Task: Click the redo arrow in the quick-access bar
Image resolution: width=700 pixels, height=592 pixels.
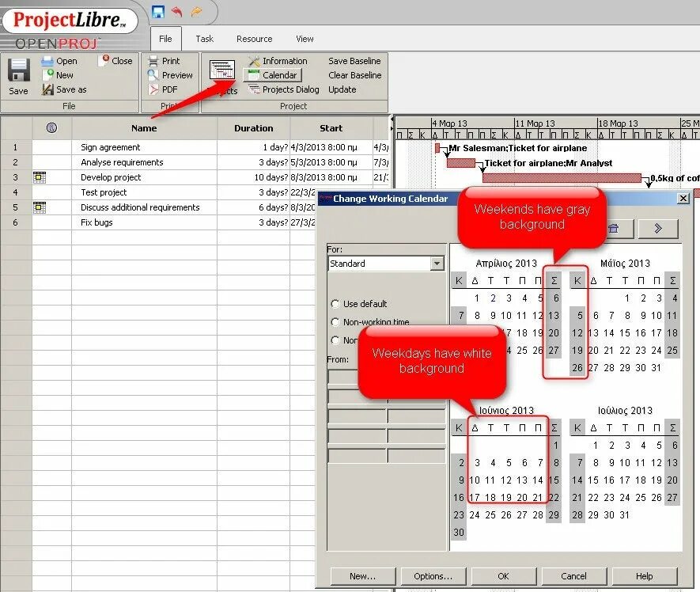Action: (x=196, y=12)
